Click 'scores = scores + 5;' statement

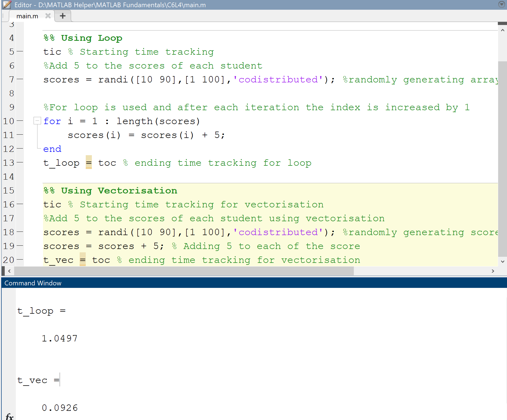click(x=104, y=246)
